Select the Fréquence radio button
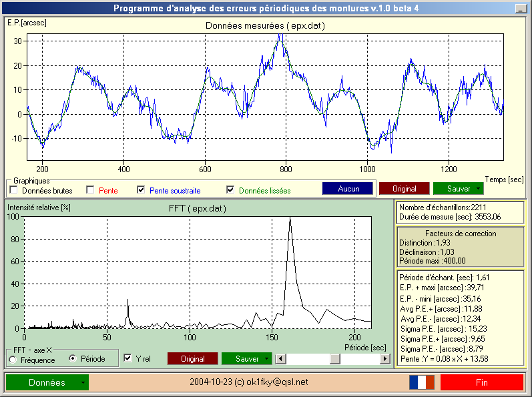 pos(13,360)
